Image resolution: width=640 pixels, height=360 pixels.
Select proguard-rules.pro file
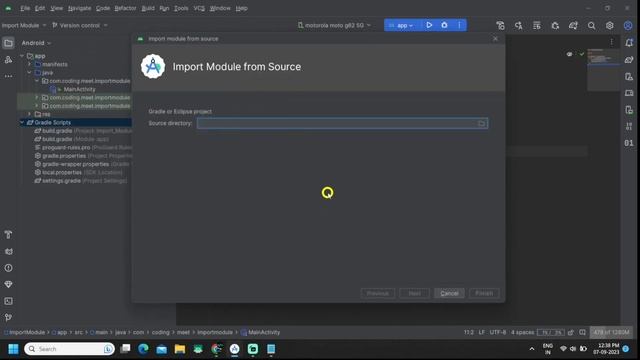(66, 147)
